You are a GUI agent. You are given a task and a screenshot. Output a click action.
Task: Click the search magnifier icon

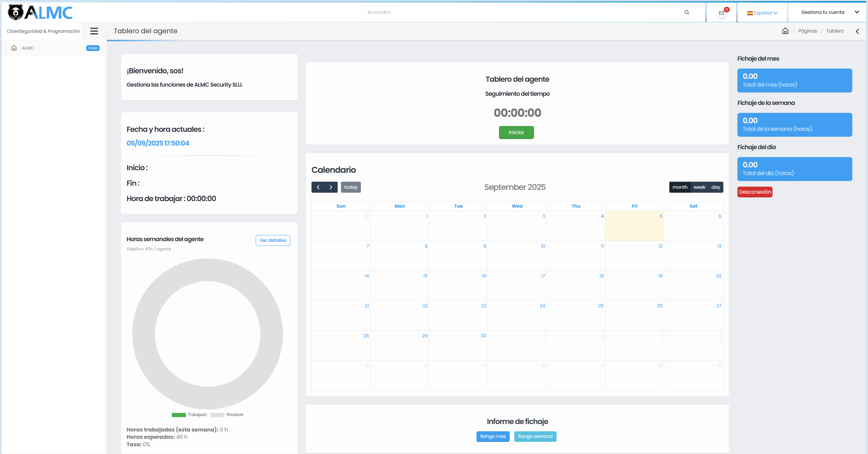(687, 12)
